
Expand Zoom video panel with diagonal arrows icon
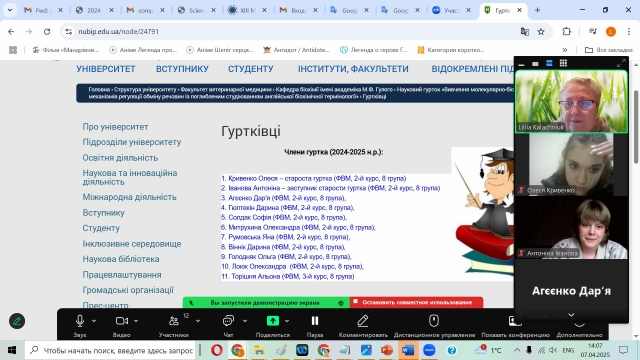[x=621, y=63]
